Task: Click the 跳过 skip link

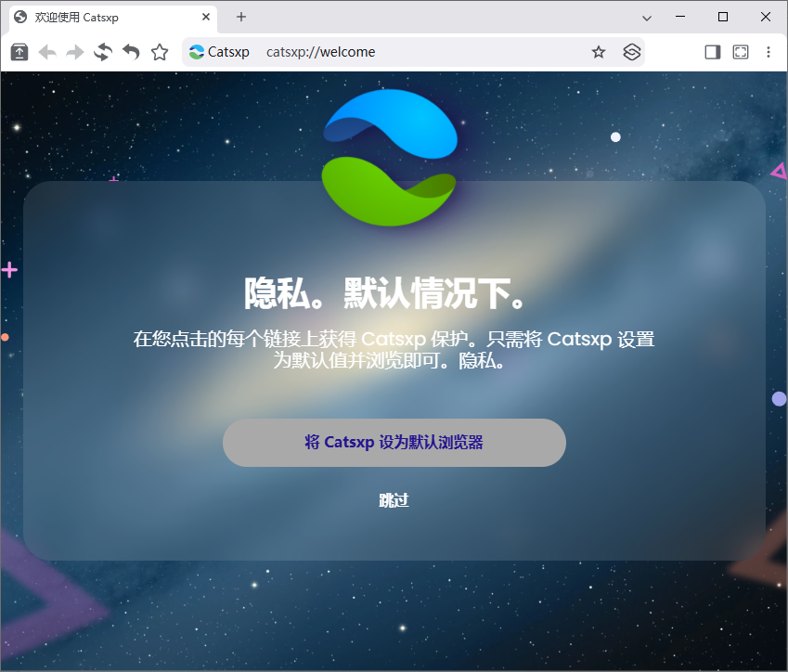Action: (x=394, y=500)
